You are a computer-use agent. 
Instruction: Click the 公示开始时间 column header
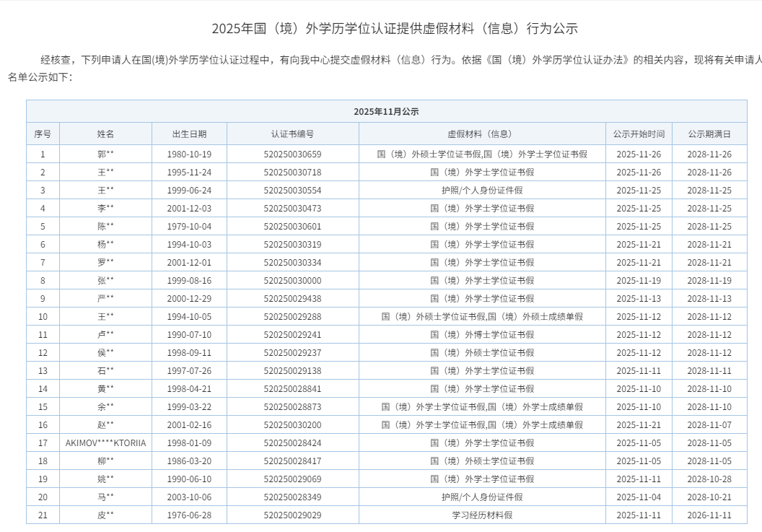point(639,134)
